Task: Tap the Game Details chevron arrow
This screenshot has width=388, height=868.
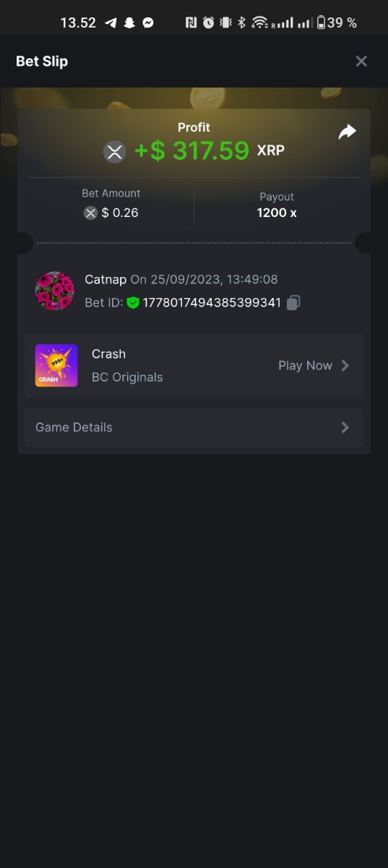Action: 345,427
